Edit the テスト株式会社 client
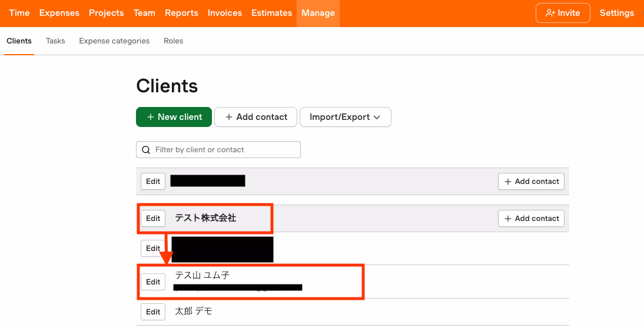This screenshot has height=328, width=644. tap(153, 218)
